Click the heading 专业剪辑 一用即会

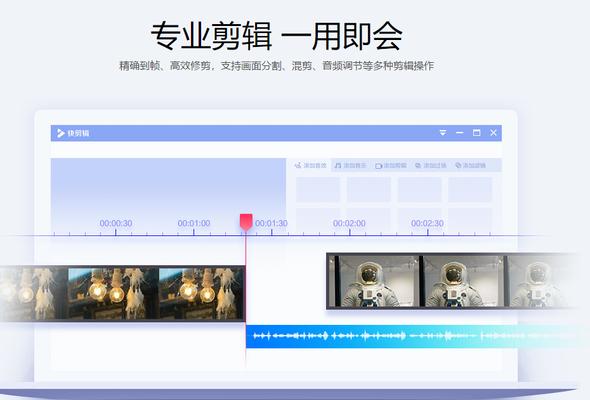click(x=277, y=36)
